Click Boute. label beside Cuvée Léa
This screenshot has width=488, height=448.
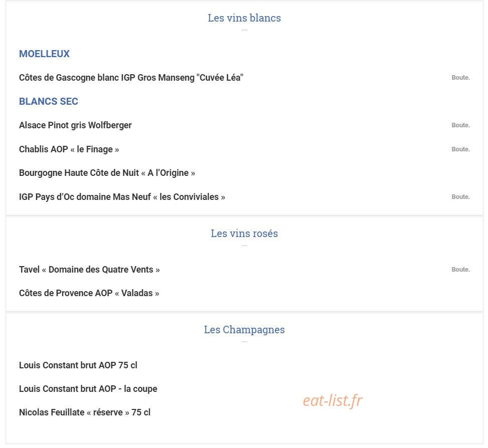(460, 78)
